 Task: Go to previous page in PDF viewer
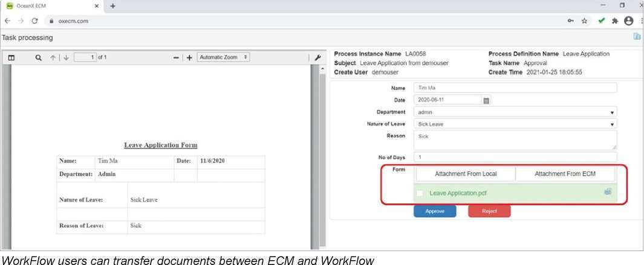click(53, 57)
